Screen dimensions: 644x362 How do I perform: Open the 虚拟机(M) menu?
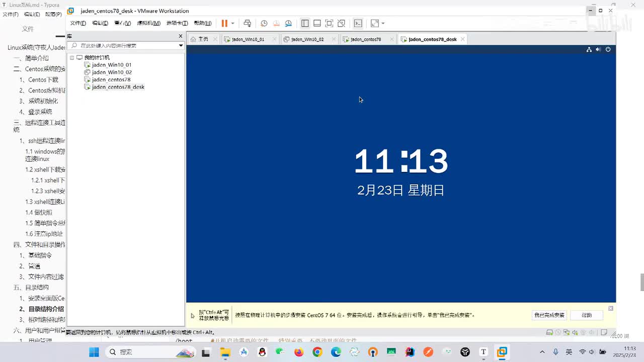(149, 23)
